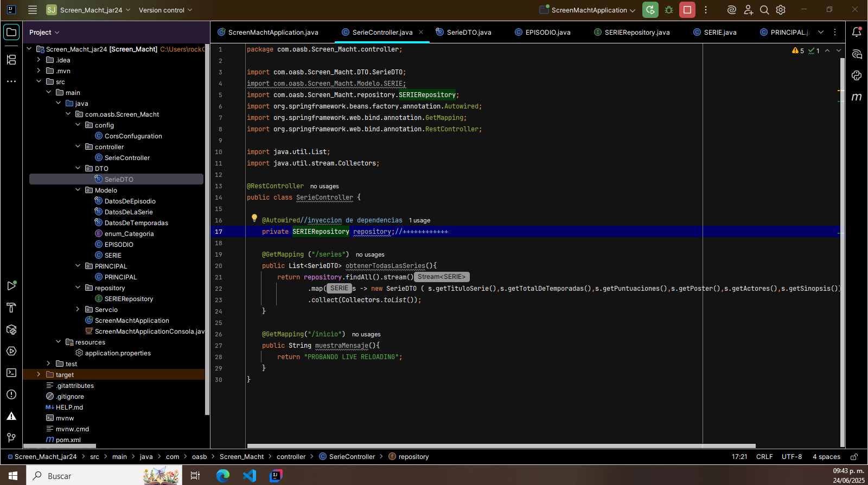Open the main hamburger menu

[x=33, y=10]
